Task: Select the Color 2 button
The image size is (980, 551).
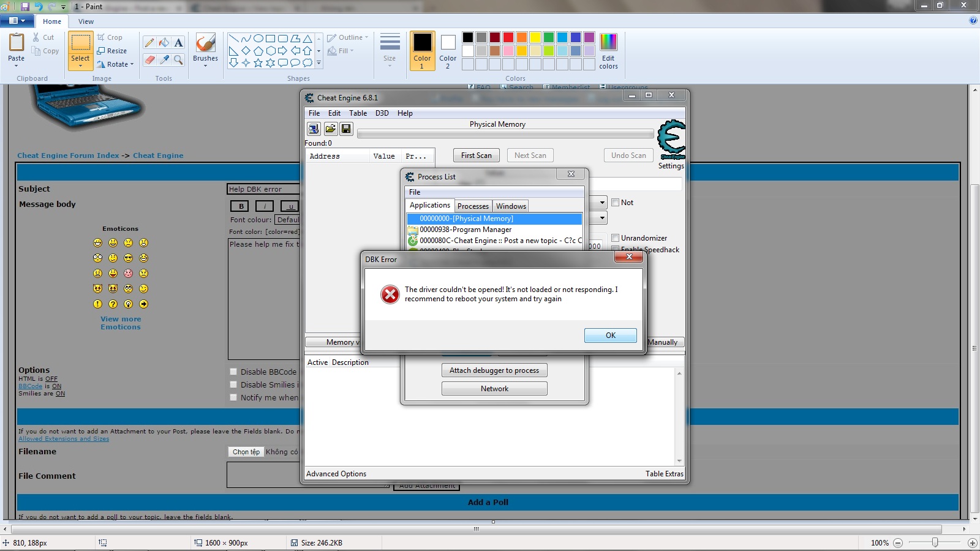Action: point(448,51)
